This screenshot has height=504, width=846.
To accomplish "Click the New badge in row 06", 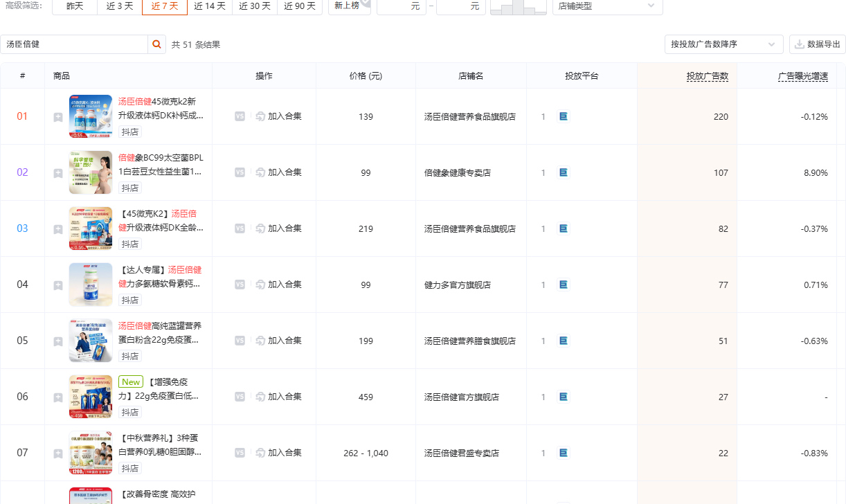I will (x=131, y=382).
